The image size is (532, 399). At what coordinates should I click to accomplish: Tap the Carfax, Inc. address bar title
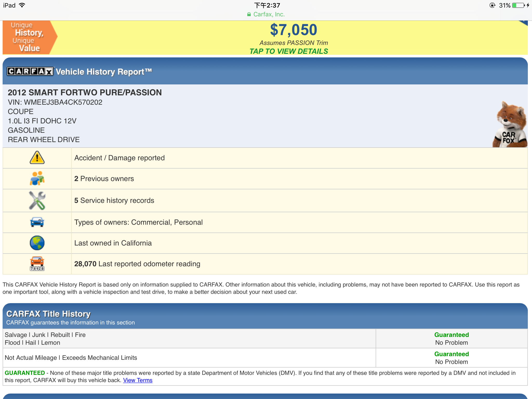tap(269, 15)
